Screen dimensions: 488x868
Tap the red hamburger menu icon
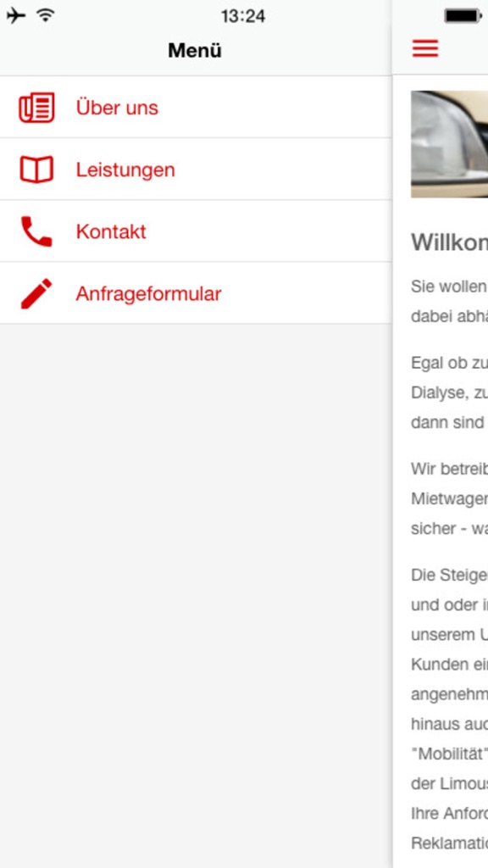coord(425,48)
